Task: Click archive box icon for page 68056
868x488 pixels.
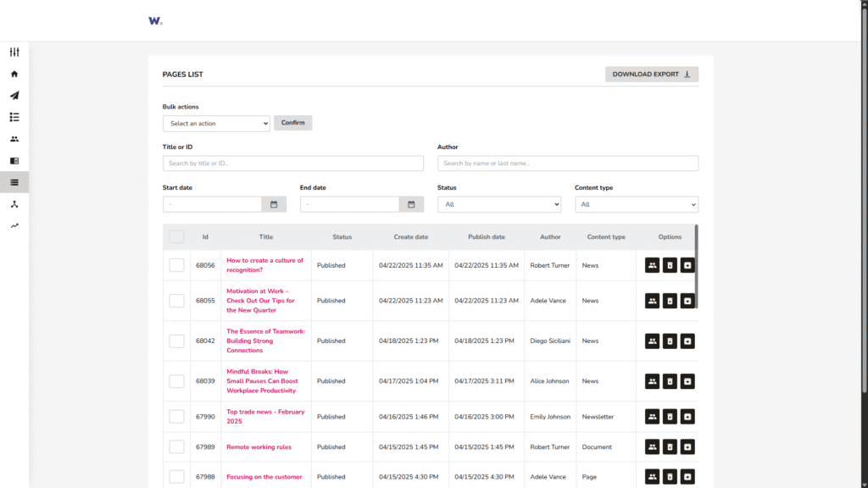Action: [687, 265]
